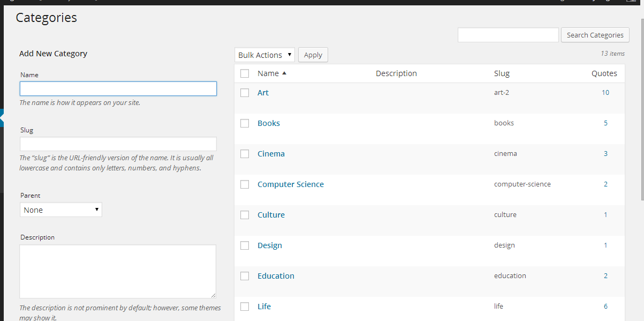The height and width of the screenshot is (321, 644).
Task: Click into the Slug text field
Action: [x=118, y=144]
